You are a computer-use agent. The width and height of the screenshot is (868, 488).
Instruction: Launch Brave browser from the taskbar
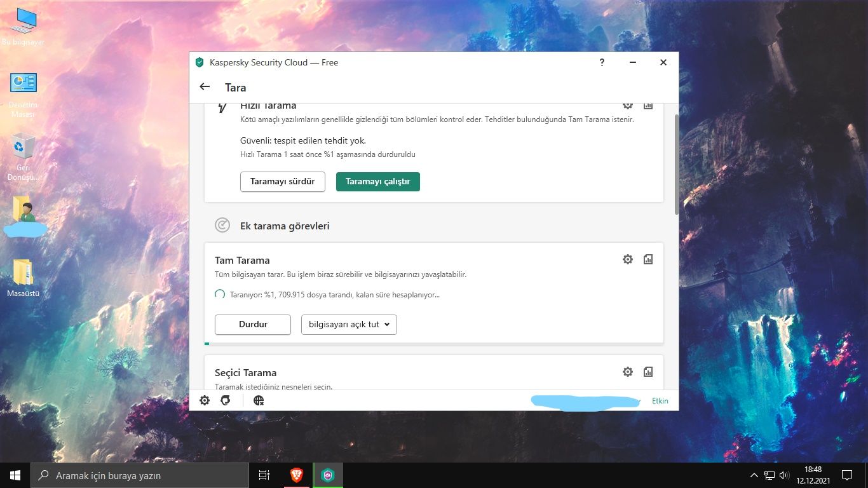pos(297,475)
